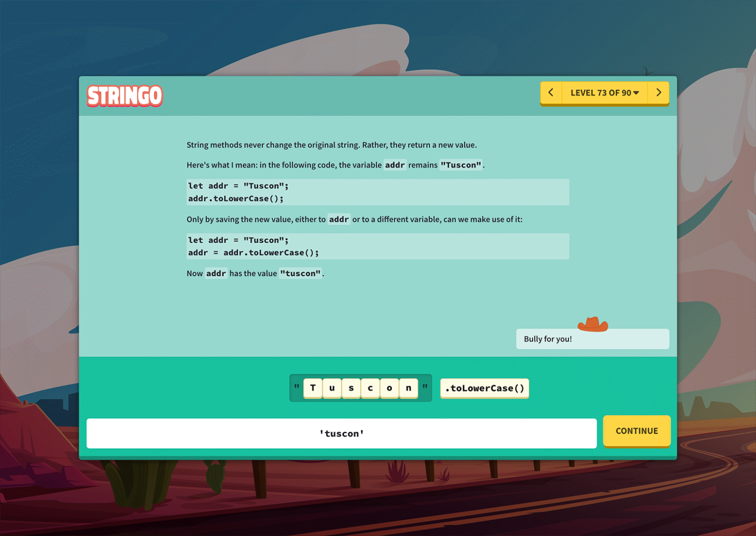The height and width of the screenshot is (536, 756).
Task: Advance to next level with right arrow
Action: 659,93
